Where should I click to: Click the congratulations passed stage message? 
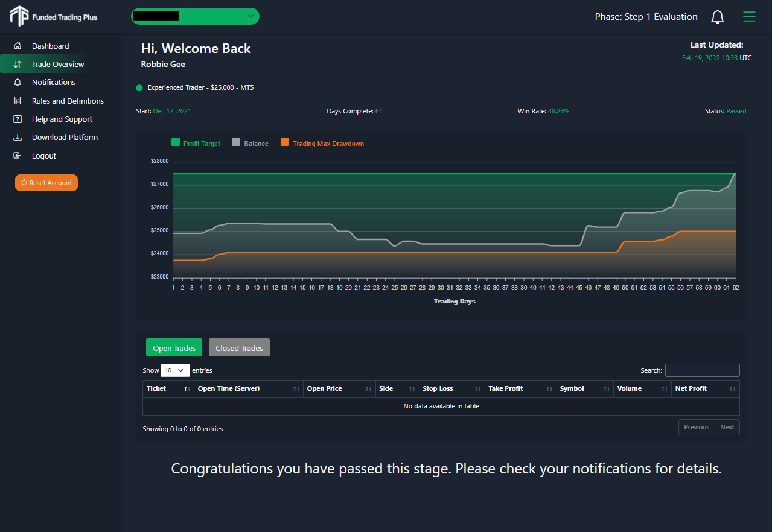point(446,469)
